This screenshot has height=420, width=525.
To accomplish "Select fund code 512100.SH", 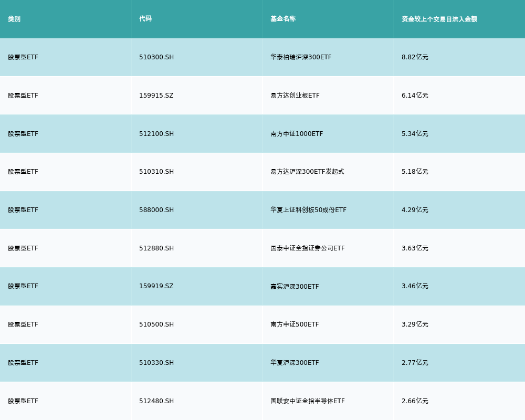I will click(x=156, y=134).
